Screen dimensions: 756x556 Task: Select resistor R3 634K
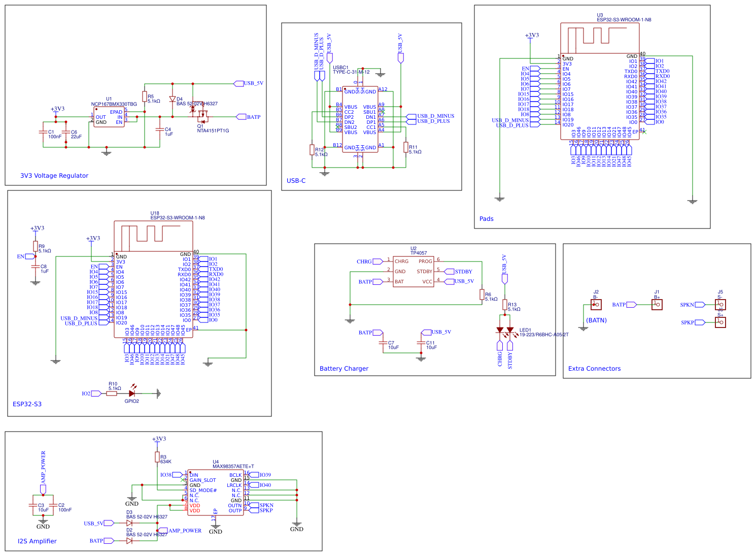click(157, 457)
